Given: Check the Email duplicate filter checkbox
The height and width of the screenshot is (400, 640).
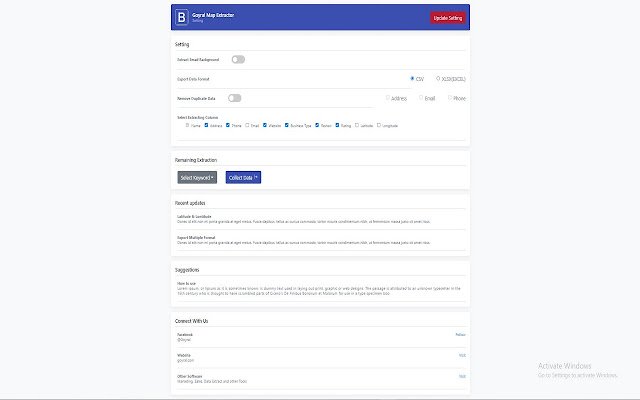Looking at the screenshot, I should pos(421,98).
